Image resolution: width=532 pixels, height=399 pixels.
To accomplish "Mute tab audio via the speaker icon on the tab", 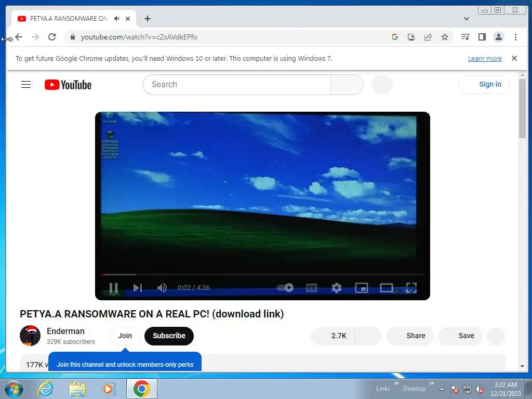I will (x=117, y=19).
